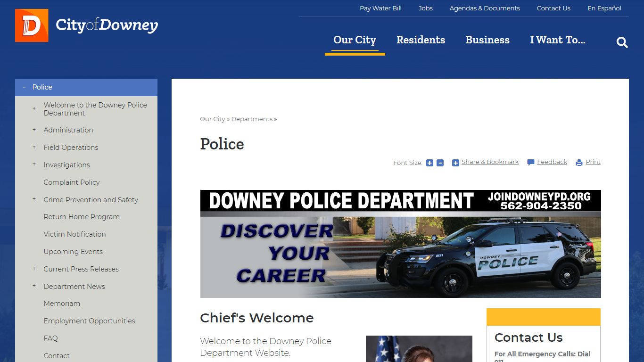Click the Discover Your Career banner
This screenshot has width=644, height=362.
[x=400, y=244]
